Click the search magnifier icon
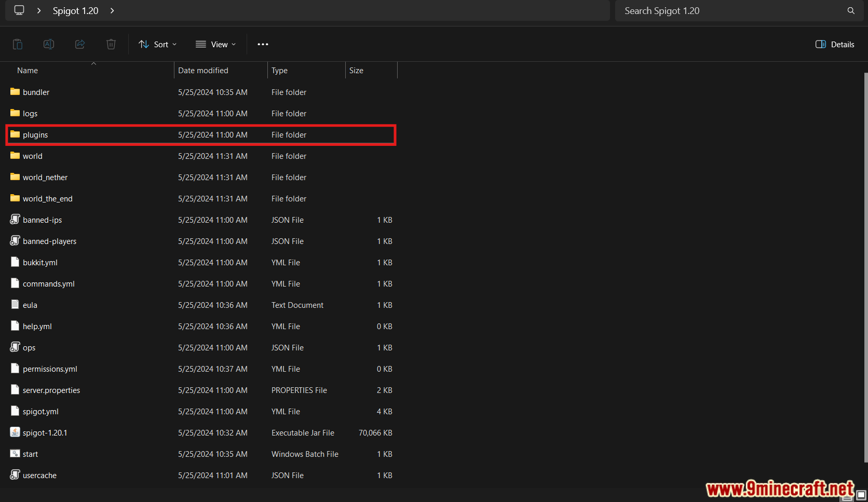The width and height of the screenshot is (868, 502). 851,10
